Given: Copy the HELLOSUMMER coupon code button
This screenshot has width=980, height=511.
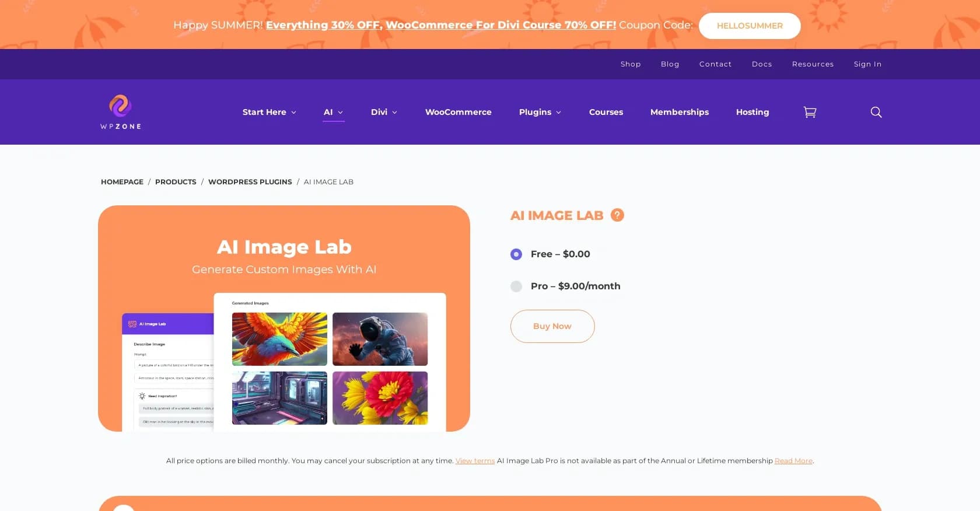Looking at the screenshot, I should [x=750, y=26].
